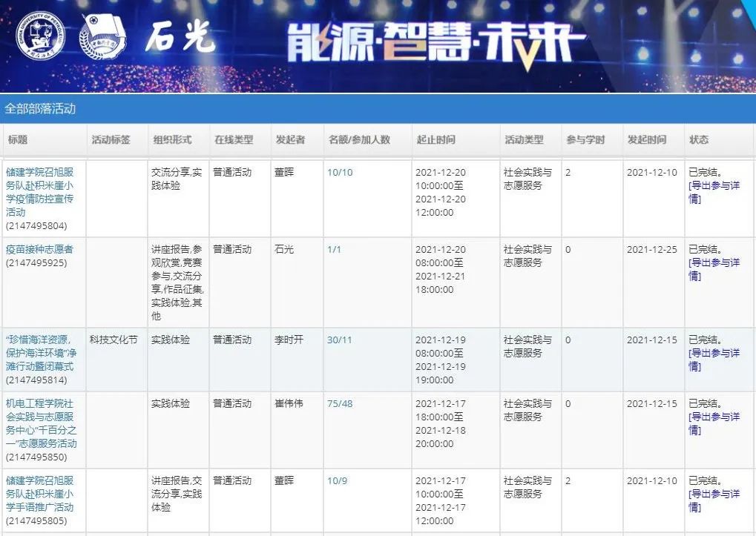Click 导出参与详情 for 疫苗接种志愿者 row
Viewport: 756px width, 536px height.
pyautogui.click(x=714, y=270)
